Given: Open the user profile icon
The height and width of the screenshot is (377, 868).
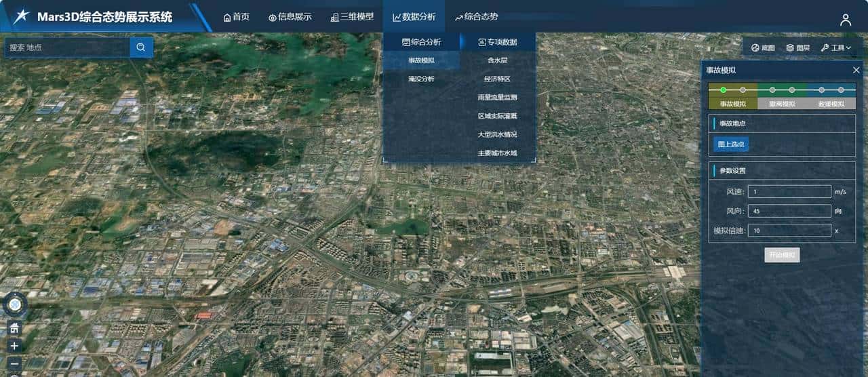Looking at the screenshot, I should click(846, 20).
